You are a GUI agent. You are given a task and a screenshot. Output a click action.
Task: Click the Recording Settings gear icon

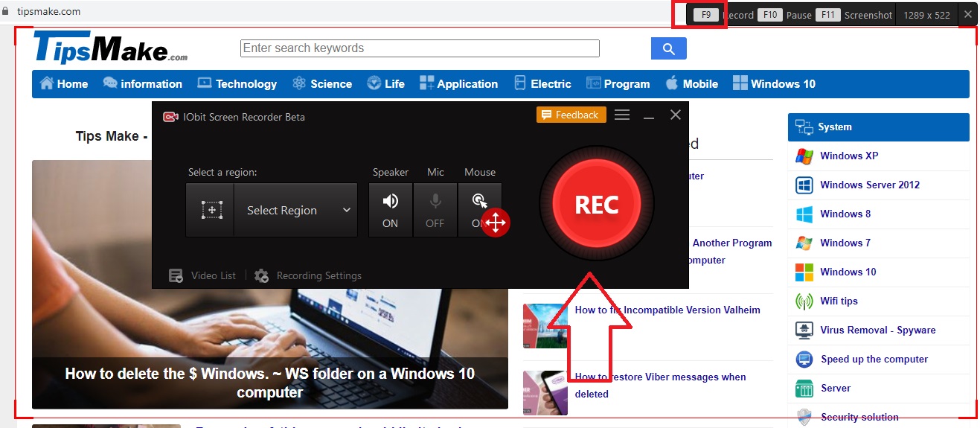[261, 275]
